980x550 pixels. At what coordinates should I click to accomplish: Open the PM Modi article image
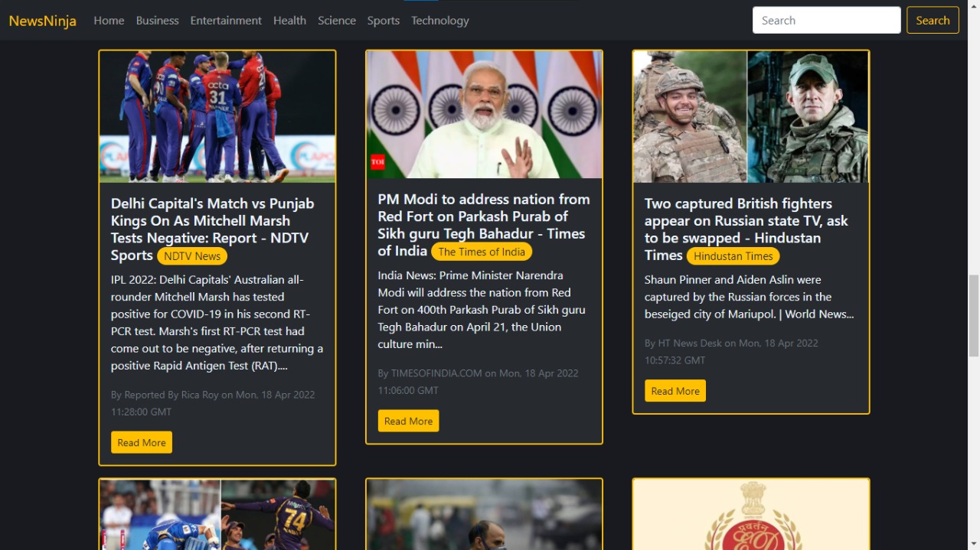[484, 115]
